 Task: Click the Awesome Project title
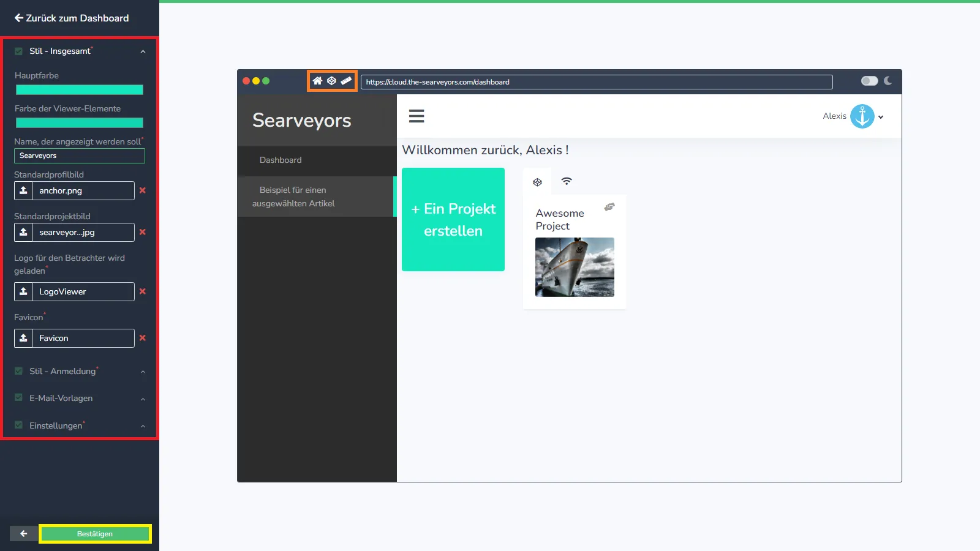click(560, 219)
